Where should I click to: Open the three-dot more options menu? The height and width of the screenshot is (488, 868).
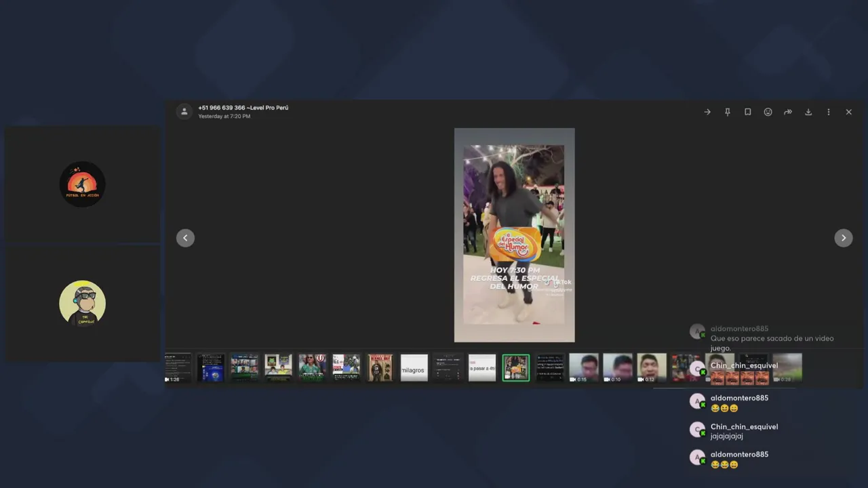828,112
